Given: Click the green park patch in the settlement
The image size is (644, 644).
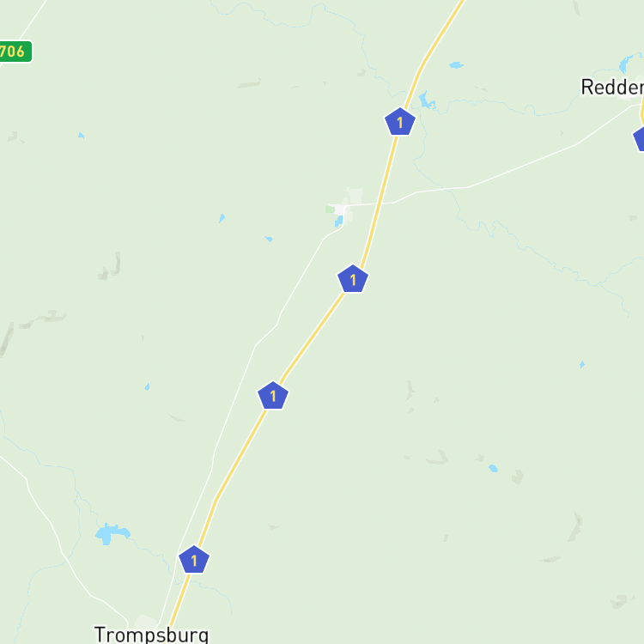Looking at the screenshot, I should coord(330,210).
